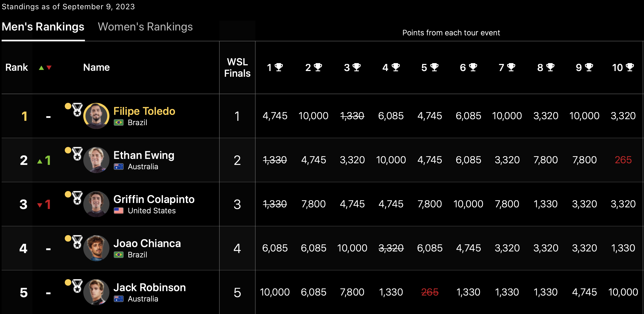
Task: Click the Brazil flag under Filipe Toledo
Action: point(119,123)
